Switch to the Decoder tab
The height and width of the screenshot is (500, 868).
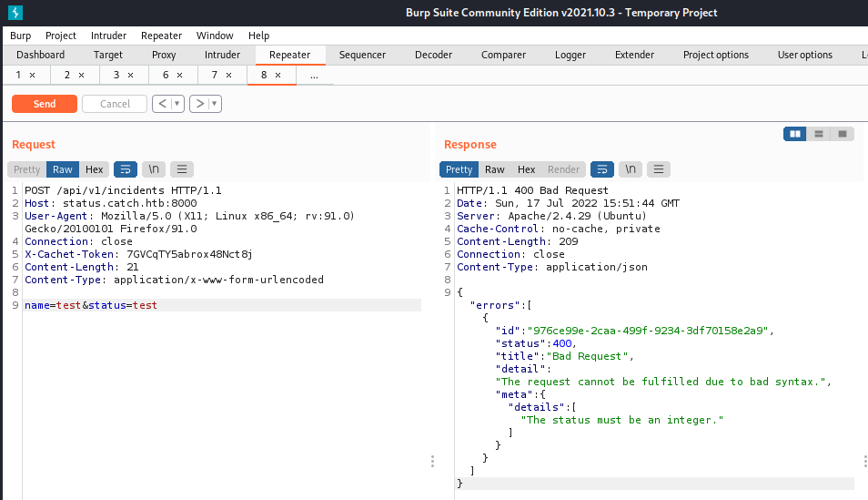pos(433,55)
